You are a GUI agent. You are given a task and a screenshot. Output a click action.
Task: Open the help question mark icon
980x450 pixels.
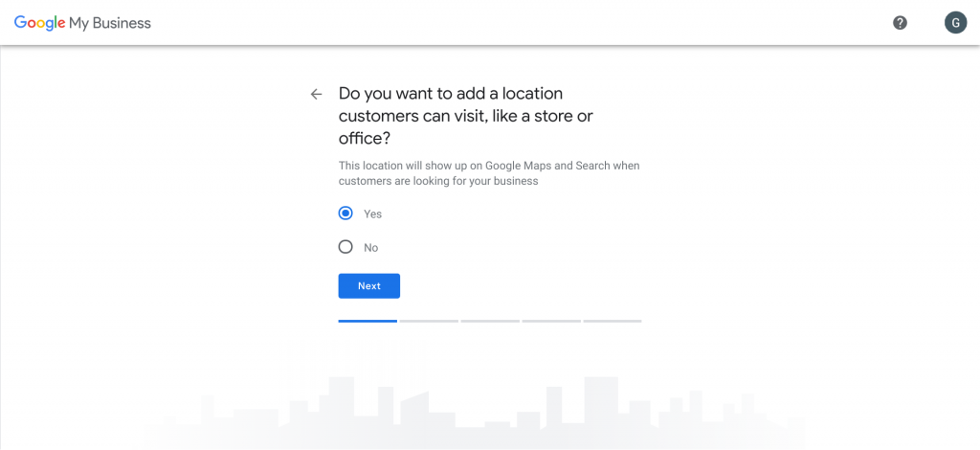coord(900,23)
